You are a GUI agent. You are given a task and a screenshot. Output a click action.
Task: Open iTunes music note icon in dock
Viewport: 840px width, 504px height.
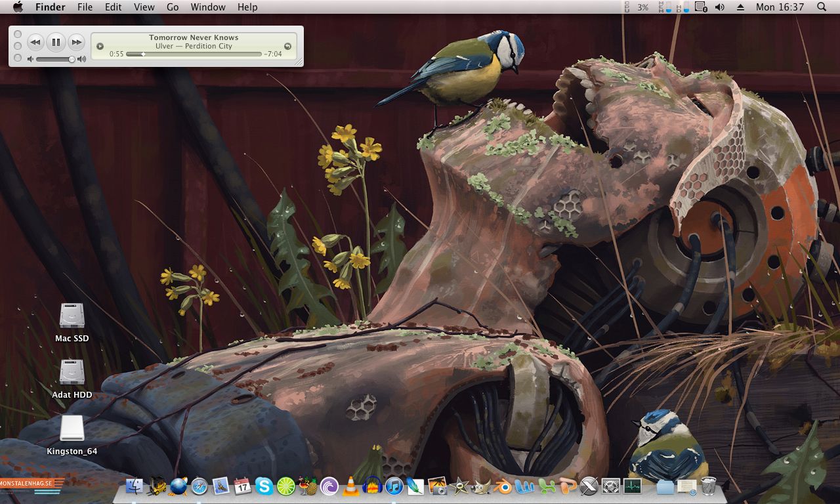tap(394, 486)
